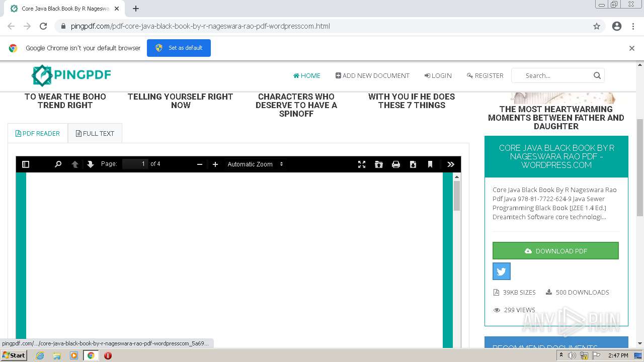The image size is (644, 362).
Task: Click the PINGPDF logo
Action: pos(71,75)
